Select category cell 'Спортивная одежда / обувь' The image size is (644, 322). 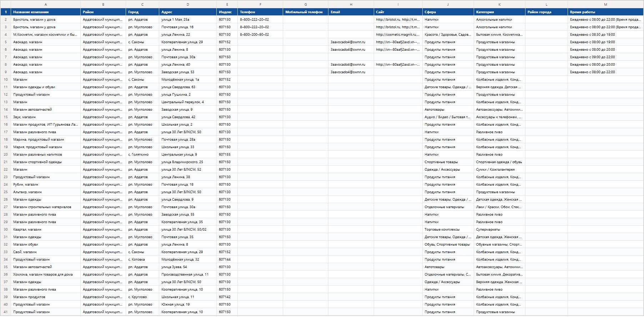(x=499, y=162)
